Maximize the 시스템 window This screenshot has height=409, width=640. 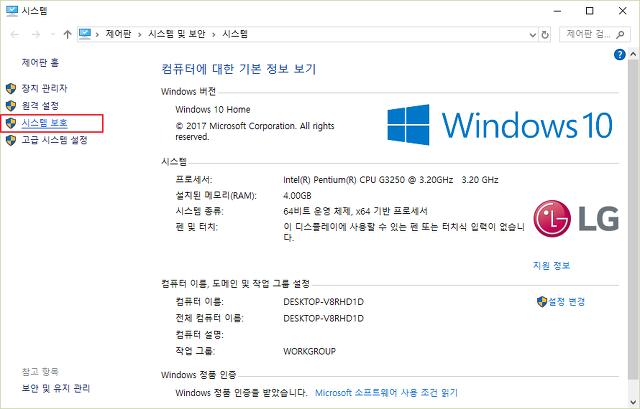coord(589,11)
